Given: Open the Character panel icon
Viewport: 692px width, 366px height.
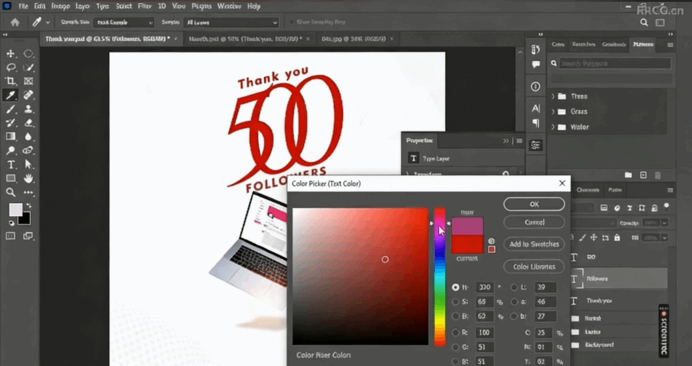Looking at the screenshot, I should click(536, 108).
